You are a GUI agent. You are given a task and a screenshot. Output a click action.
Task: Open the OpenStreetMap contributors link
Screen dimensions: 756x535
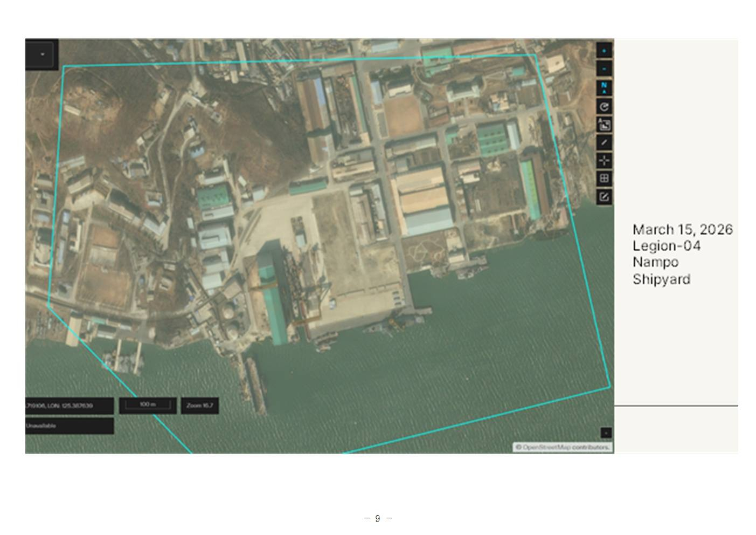563,447
